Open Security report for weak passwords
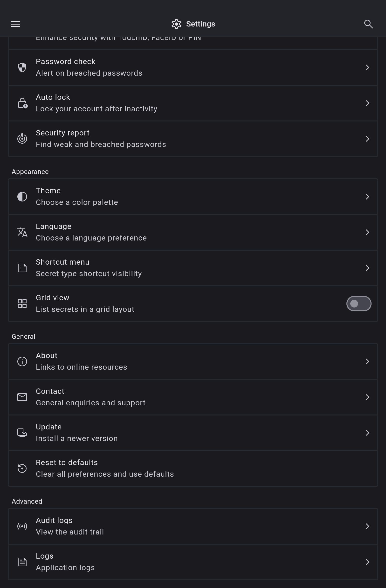386x588 pixels. click(x=193, y=139)
